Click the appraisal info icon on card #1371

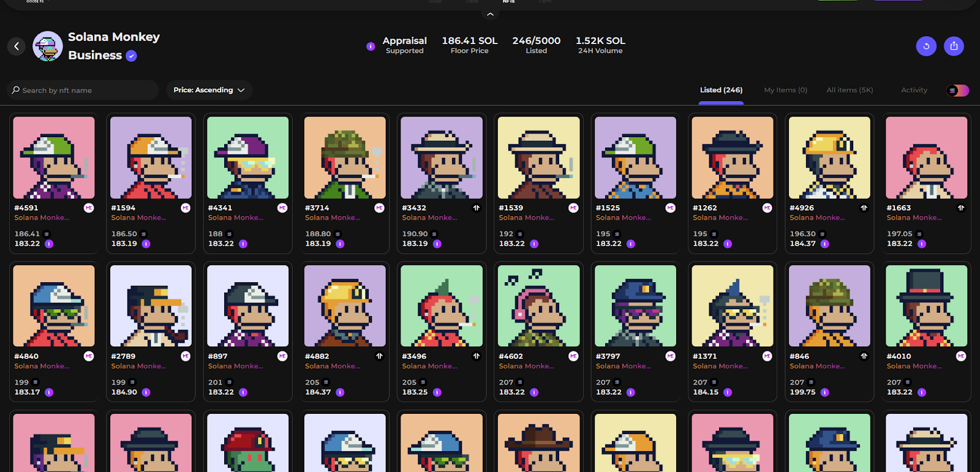pos(728,392)
